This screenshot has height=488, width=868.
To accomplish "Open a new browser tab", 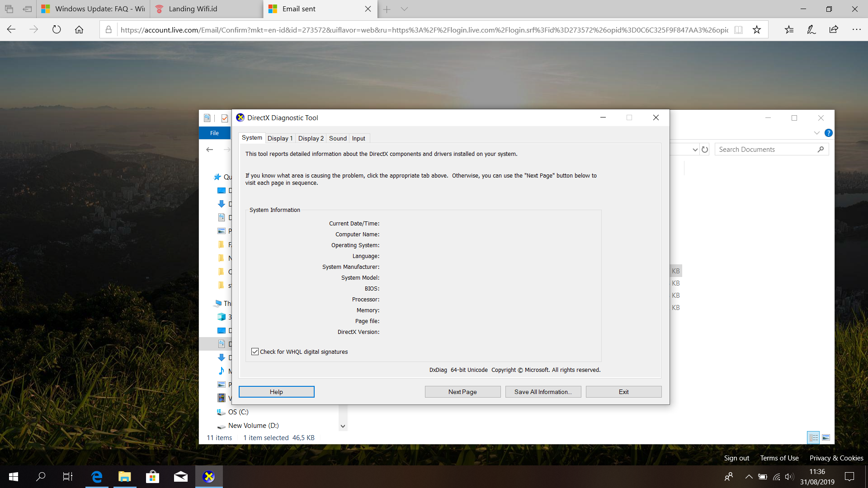I will click(x=387, y=9).
